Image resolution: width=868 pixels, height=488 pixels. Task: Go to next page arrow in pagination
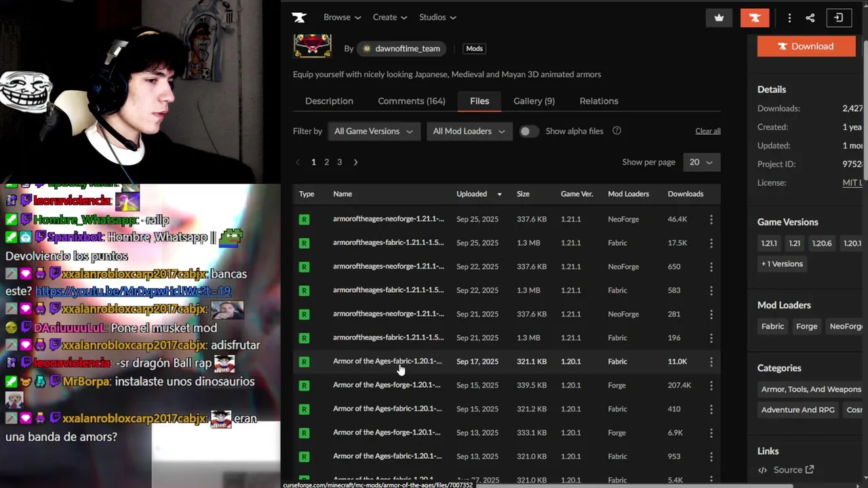click(355, 163)
